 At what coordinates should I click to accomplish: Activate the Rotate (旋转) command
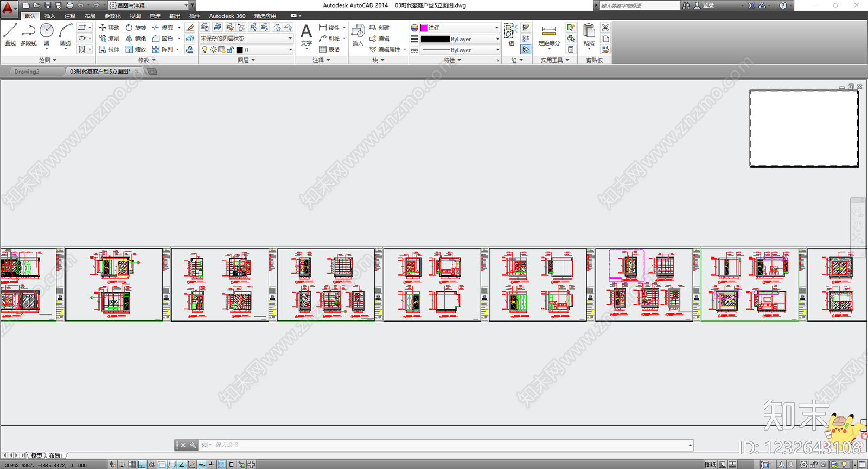tap(136, 28)
